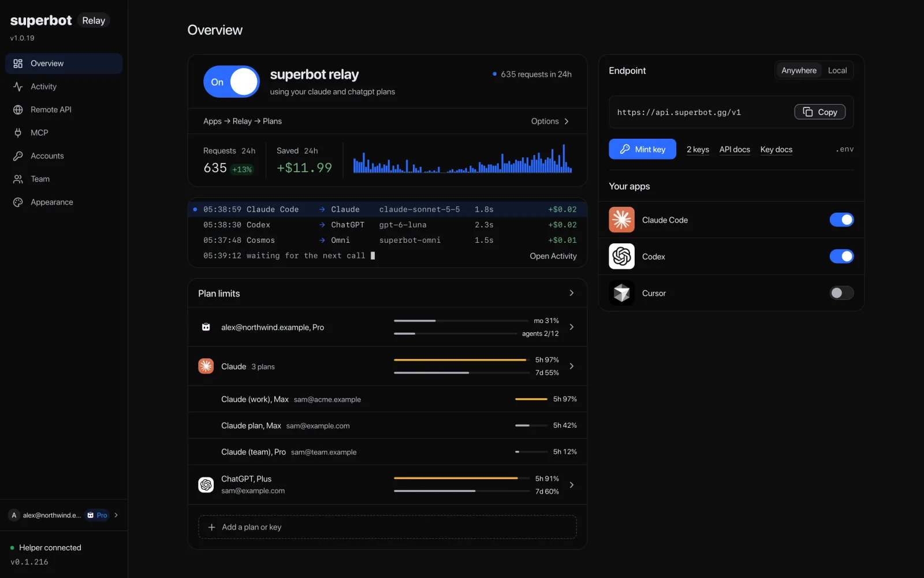Expand relay Options chevron
924x578 pixels.
tap(567, 121)
